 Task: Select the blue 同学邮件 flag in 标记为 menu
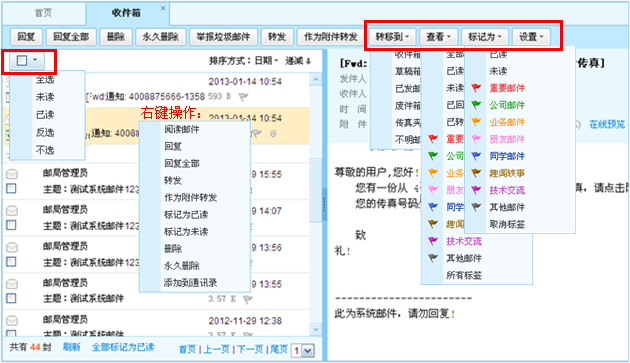click(476, 156)
